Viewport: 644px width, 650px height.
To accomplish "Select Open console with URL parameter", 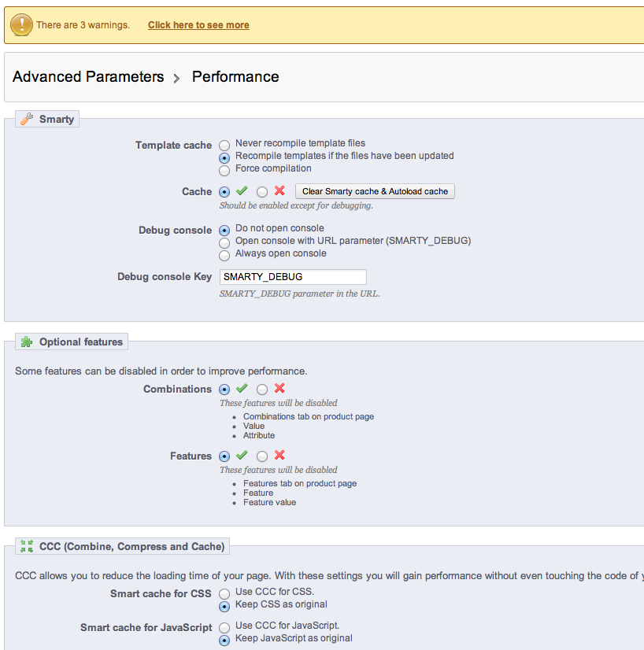I will click(x=224, y=243).
